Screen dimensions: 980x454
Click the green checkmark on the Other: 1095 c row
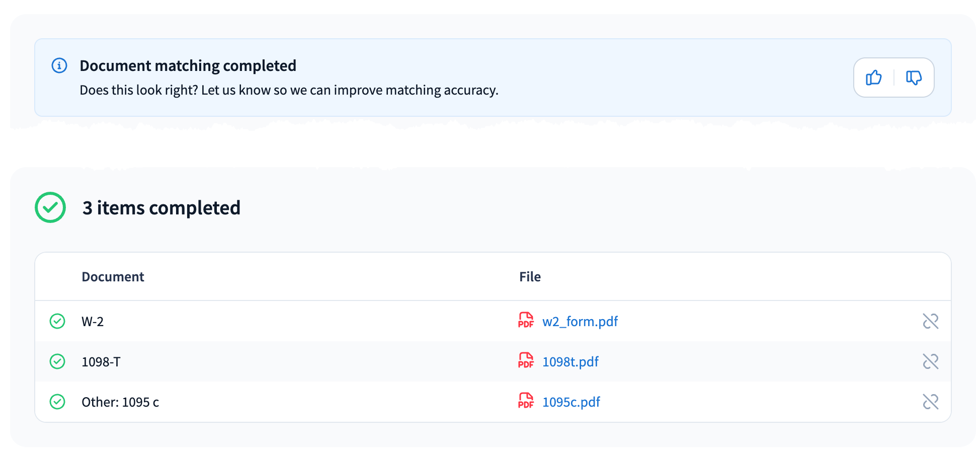click(x=57, y=402)
